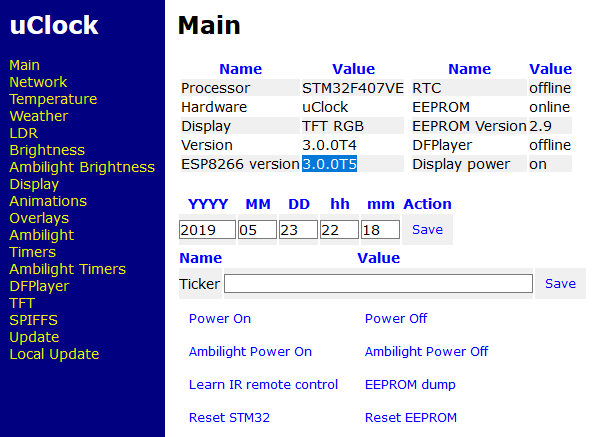Screen dimensions: 611x437
Task: Click the Power On link
Action: tap(220, 318)
